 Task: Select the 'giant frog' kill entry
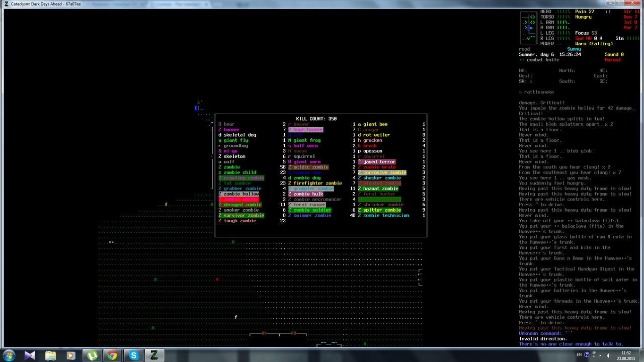304,140
